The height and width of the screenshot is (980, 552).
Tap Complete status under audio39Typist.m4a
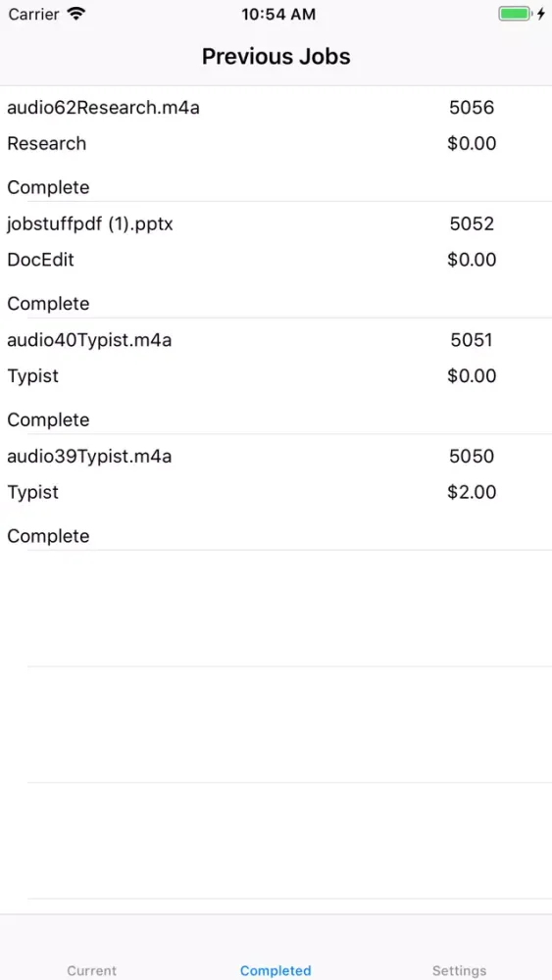click(x=48, y=536)
